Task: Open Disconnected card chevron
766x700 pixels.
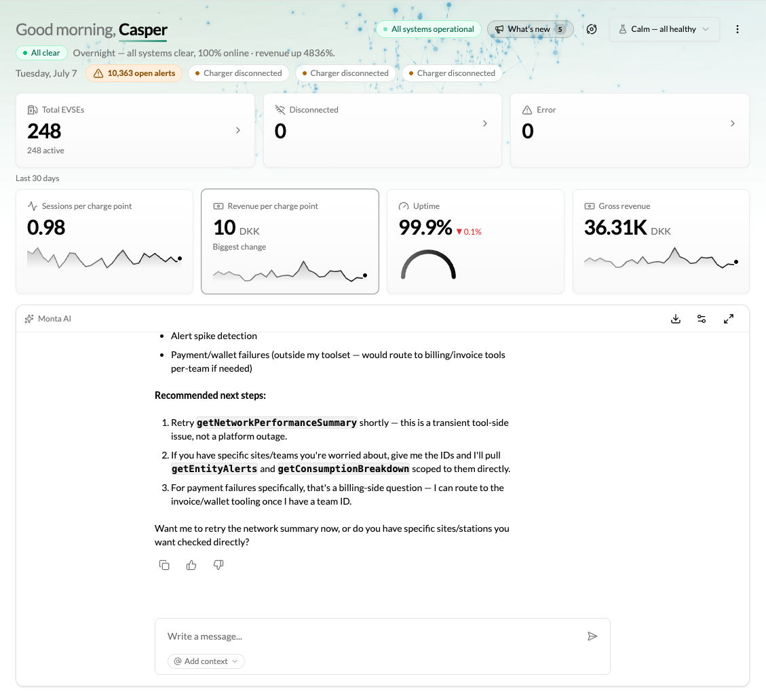Action: pos(485,123)
